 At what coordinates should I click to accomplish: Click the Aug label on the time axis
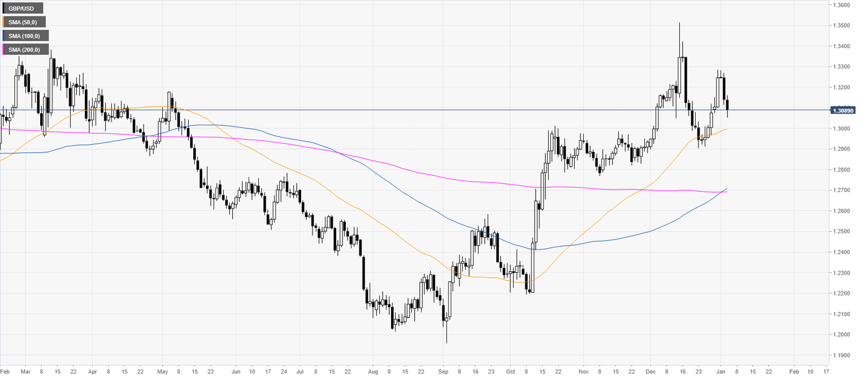click(373, 372)
